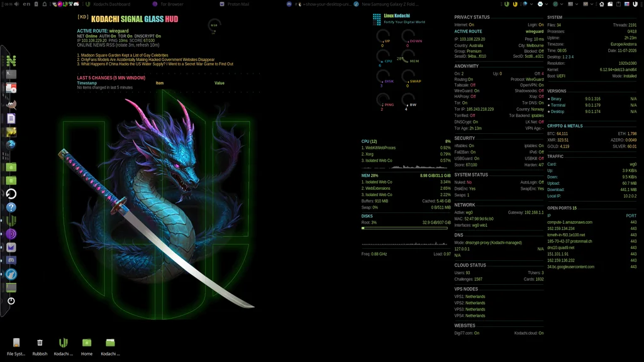Open the circular refresh arrow dock icon
The height and width of the screenshot is (362, 644).
click(11, 194)
